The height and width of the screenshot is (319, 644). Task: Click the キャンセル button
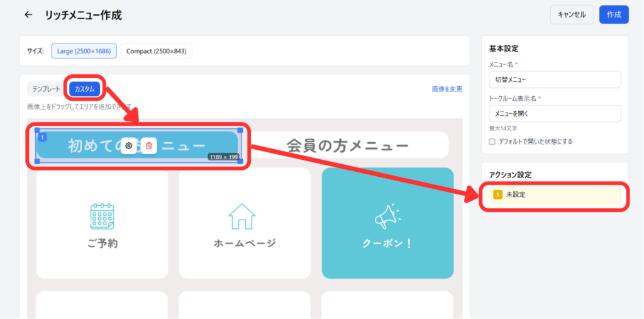tap(572, 14)
